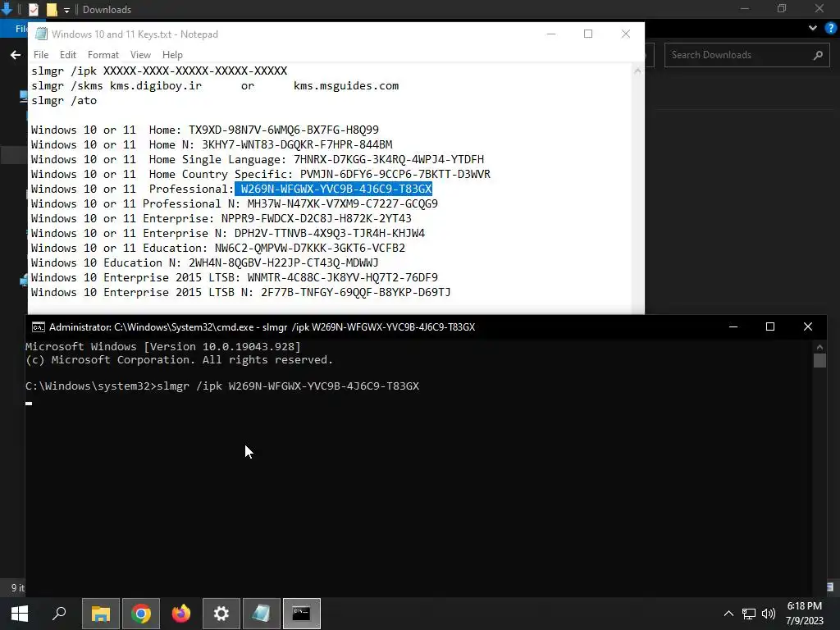Viewport: 840px width, 630px height.
Task: Click cmd scrollbar up arrow
Action: [x=819, y=347]
